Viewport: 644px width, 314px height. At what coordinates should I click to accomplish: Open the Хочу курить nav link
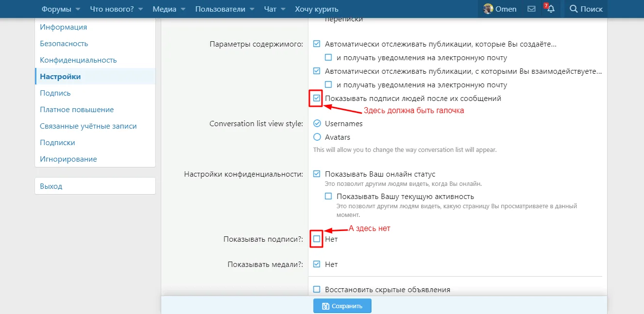click(317, 9)
